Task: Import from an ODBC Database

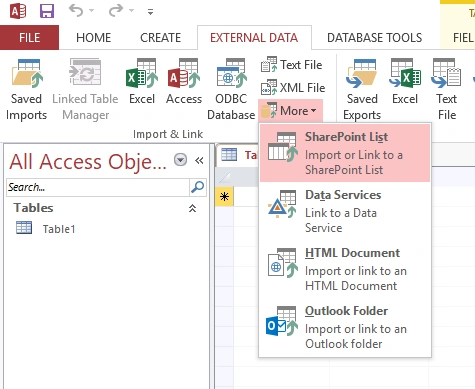Action: (x=231, y=89)
